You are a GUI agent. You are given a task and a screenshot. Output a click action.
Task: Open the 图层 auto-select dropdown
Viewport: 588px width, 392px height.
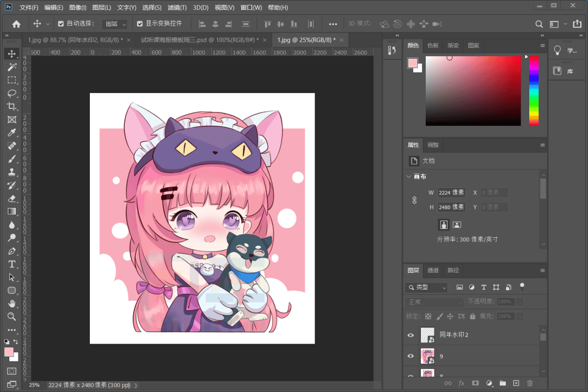pyautogui.click(x=114, y=23)
